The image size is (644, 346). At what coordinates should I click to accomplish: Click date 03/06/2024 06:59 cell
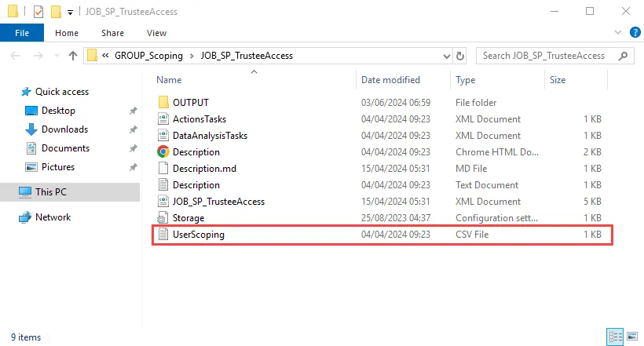pyautogui.click(x=396, y=102)
